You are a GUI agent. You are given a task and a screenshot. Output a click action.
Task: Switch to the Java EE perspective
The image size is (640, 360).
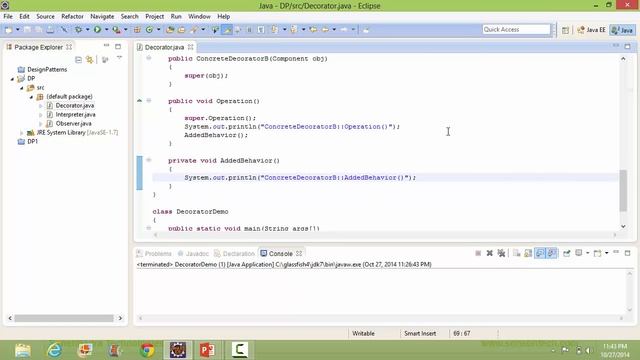(591, 30)
